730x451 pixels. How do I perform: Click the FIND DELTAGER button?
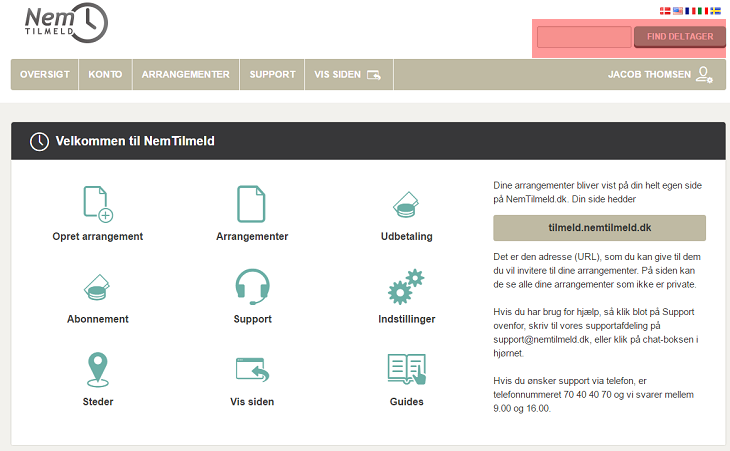pyautogui.click(x=680, y=37)
